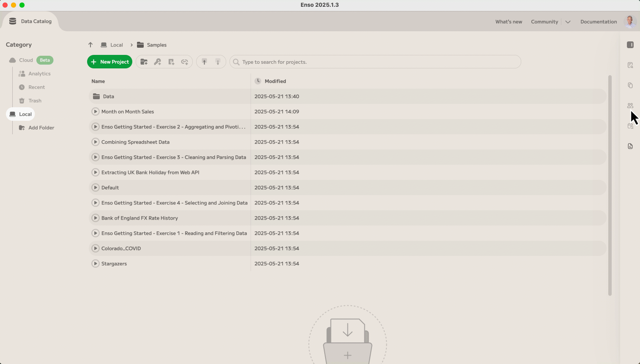Select the Data Catalog tab

pos(30,21)
